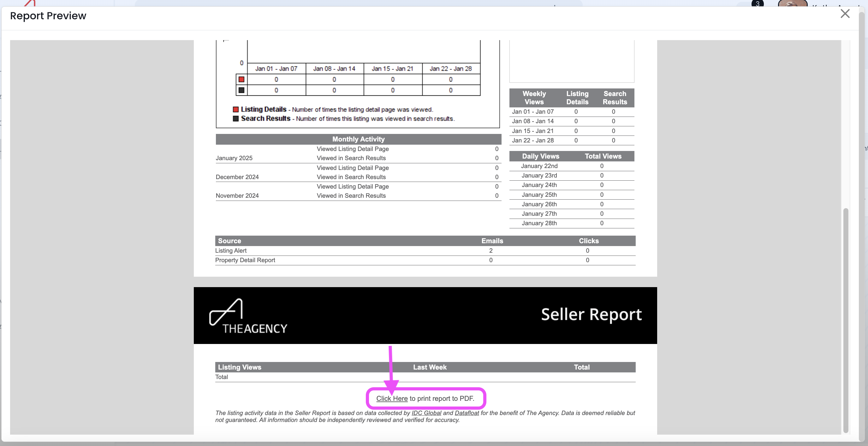Click the black Search Results legend square

click(x=235, y=119)
